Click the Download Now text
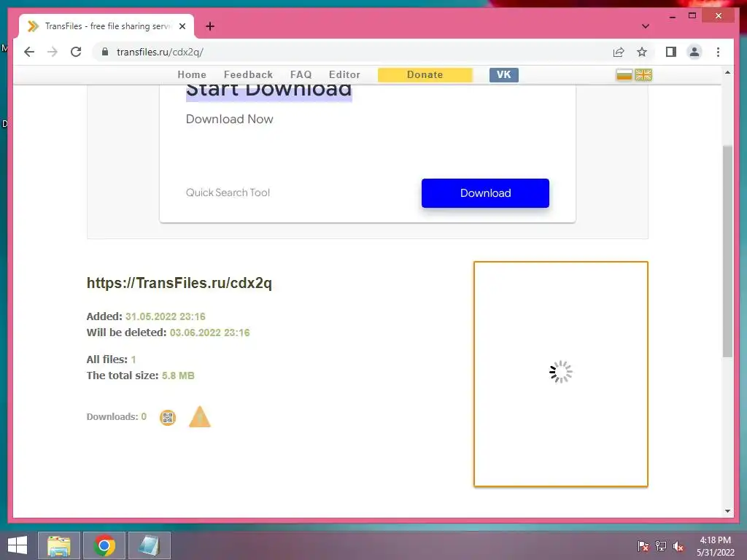 (229, 119)
